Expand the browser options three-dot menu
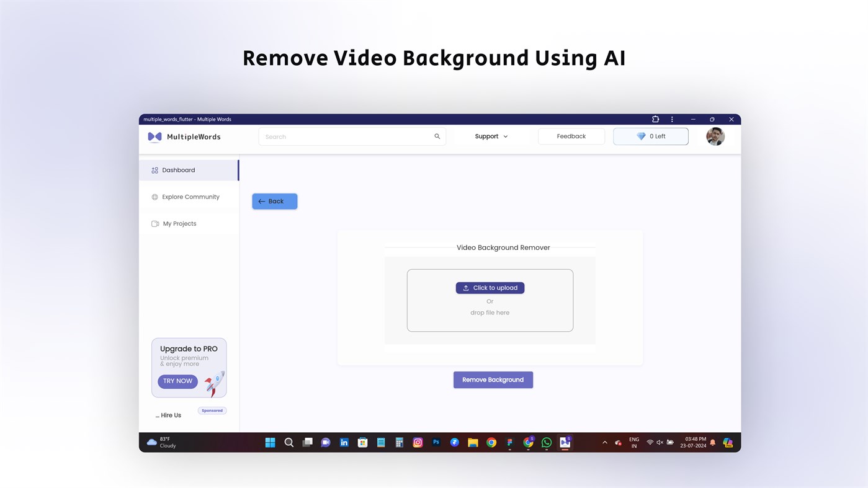The image size is (868, 488). 671,118
